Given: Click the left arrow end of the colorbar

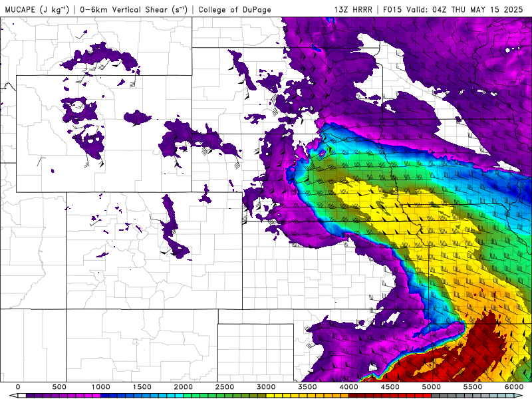Looking at the screenshot, I should pos(13,396).
